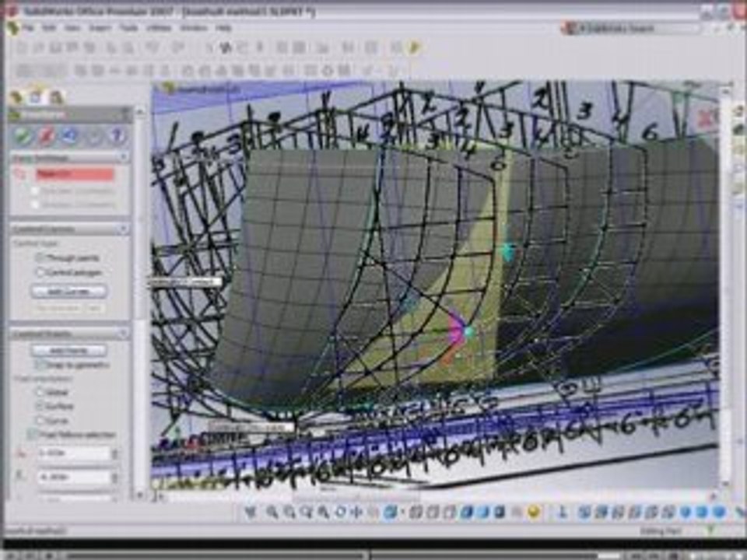Toggle Shadows in Shaded Mode icon

(x=500, y=513)
